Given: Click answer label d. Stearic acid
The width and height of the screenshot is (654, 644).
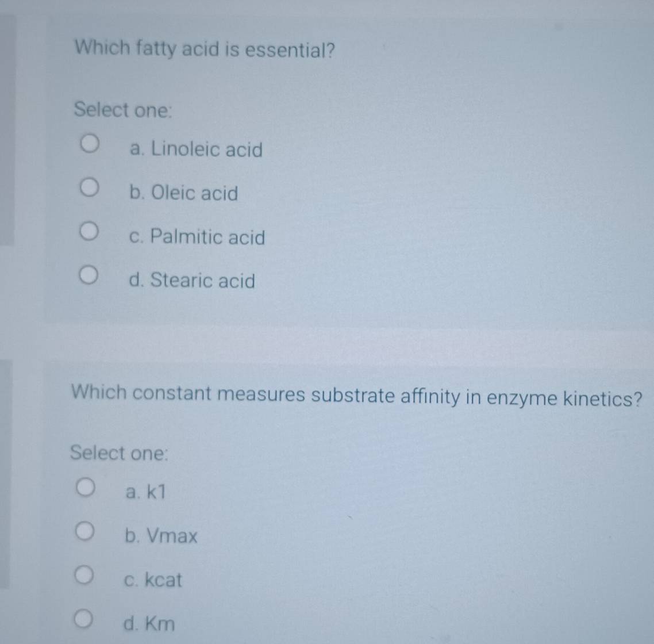Looking at the screenshot, I should point(191,281).
